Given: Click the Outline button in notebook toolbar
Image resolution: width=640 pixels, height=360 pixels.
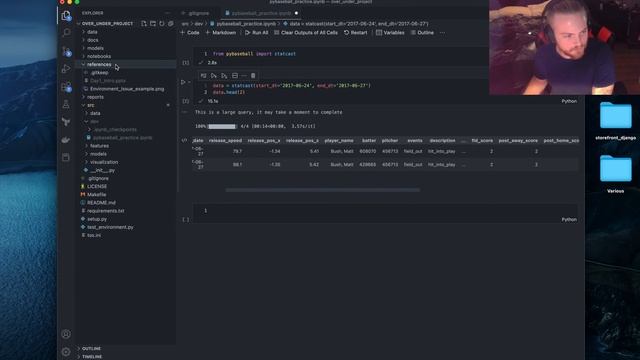Looking at the screenshot, I should [x=422, y=33].
